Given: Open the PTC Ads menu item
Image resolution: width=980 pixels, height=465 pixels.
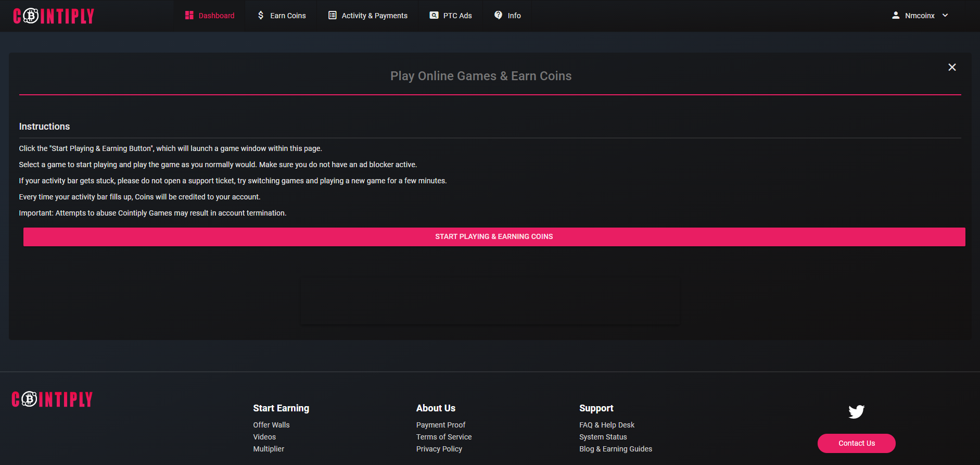Looking at the screenshot, I should pos(451,16).
